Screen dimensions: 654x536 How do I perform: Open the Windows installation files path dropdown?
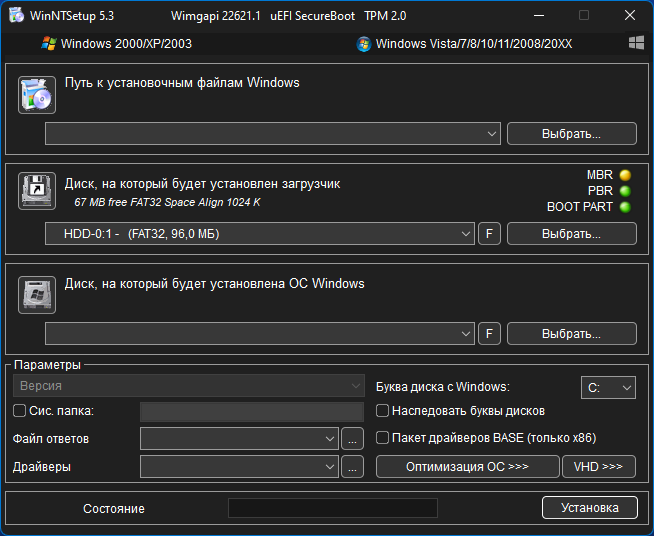pos(273,133)
